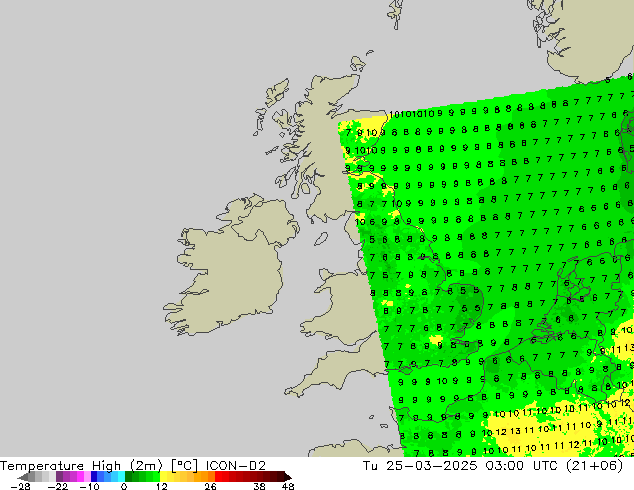Pick the bright red legend swatch above 26
This screenshot has width=634, height=490.
pyautogui.click(x=218, y=477)
